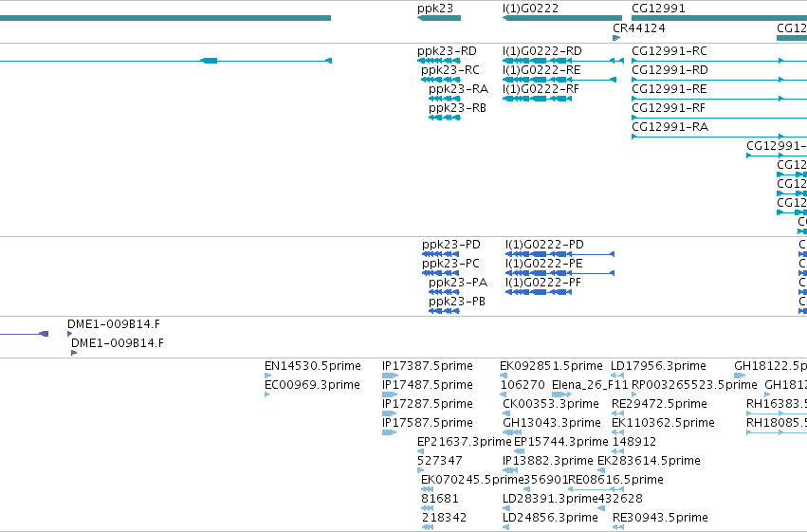Click protein l(1)G0222-PE
Screen dimensions: 807x532
[544, 264]
